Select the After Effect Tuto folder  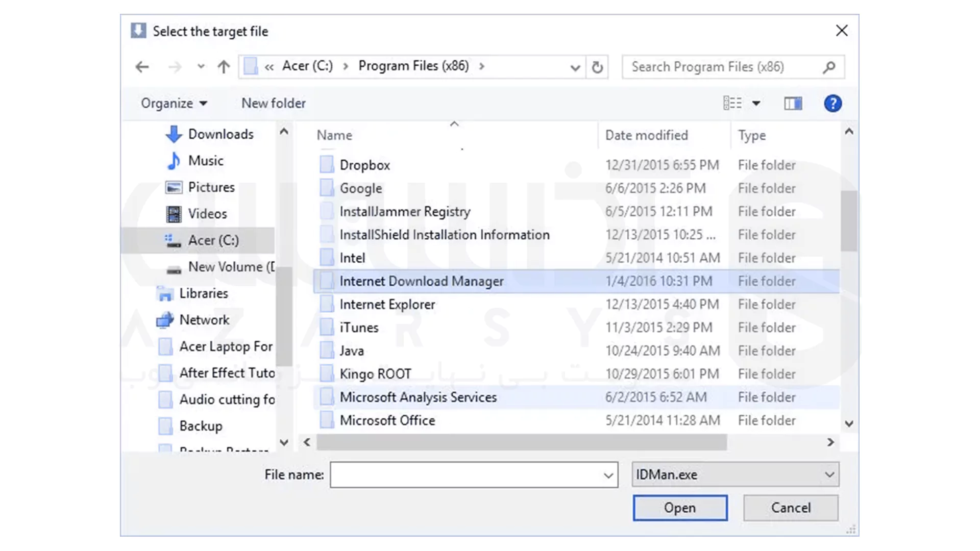(217, 373)
